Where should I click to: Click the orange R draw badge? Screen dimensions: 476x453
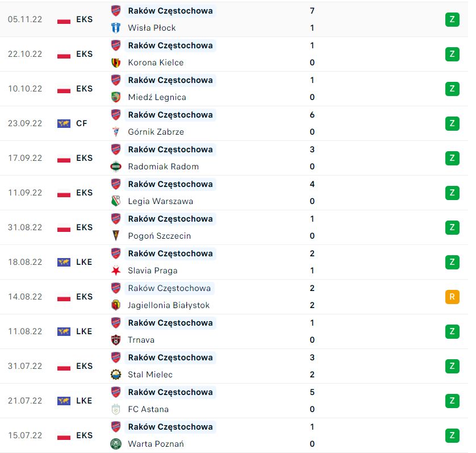(x=452, y=297)
